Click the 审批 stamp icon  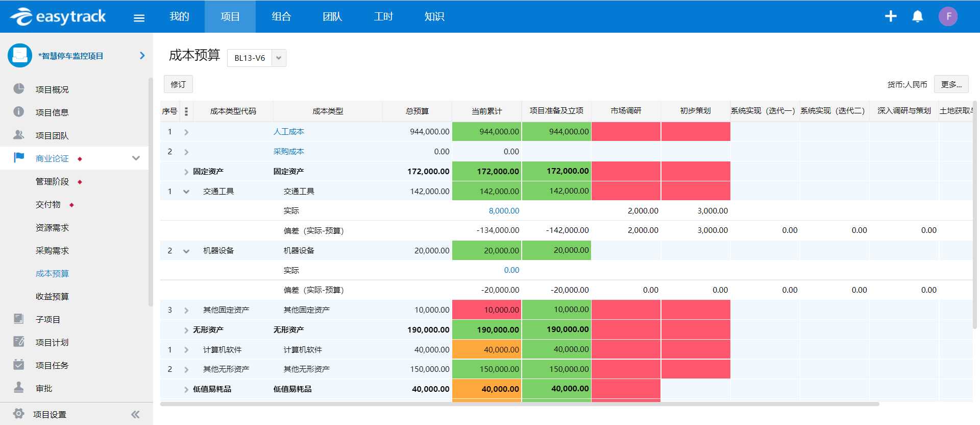19,387
